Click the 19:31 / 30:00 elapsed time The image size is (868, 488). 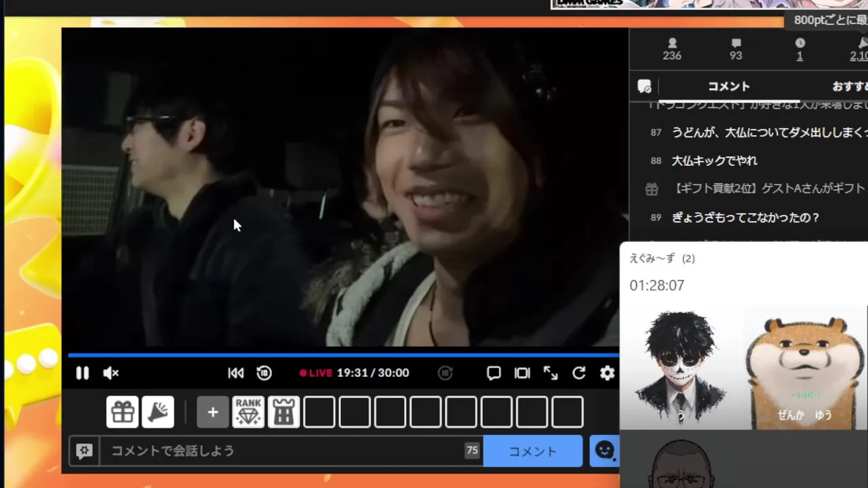pos(372,373)
